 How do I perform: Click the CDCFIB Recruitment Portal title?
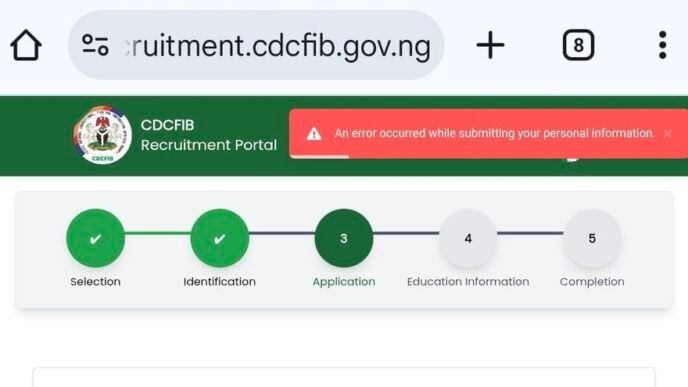pos(208,135)
